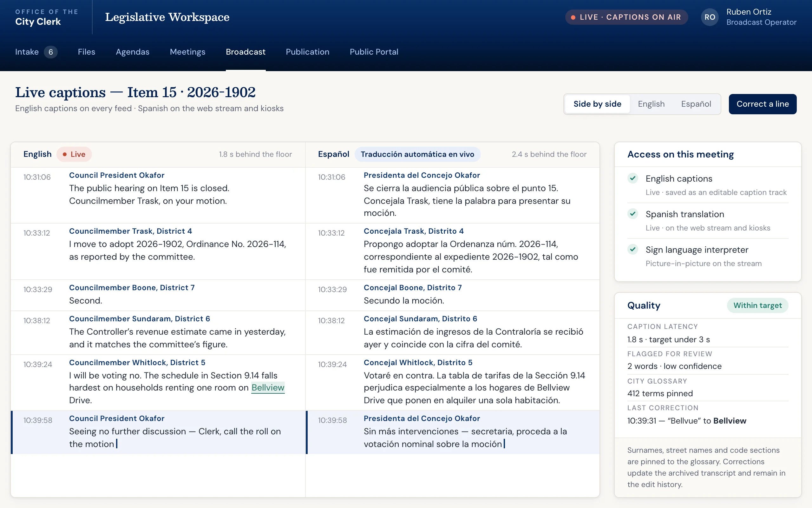The width and height of the screenshot is (812, 508).
Task: Click speaker Councilmember Boone, District 7
Action: pos(132,288)
